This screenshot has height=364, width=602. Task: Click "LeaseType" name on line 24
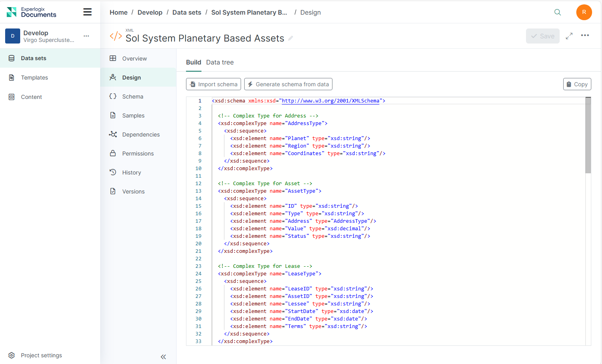click(302, 274)
